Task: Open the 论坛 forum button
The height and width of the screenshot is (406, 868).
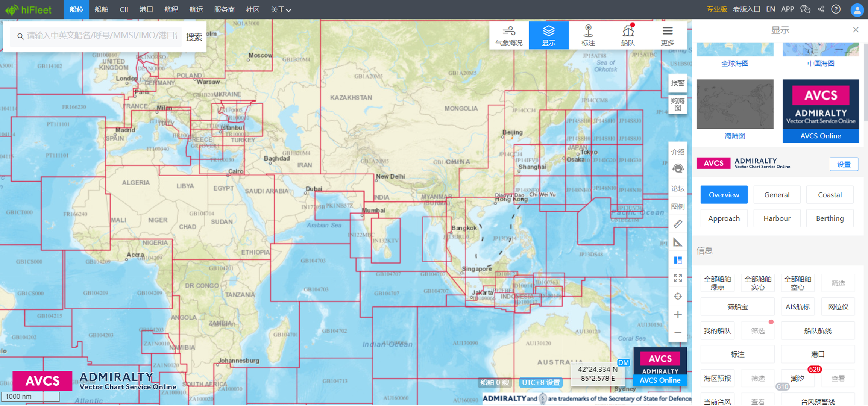Action: [678, 188]
